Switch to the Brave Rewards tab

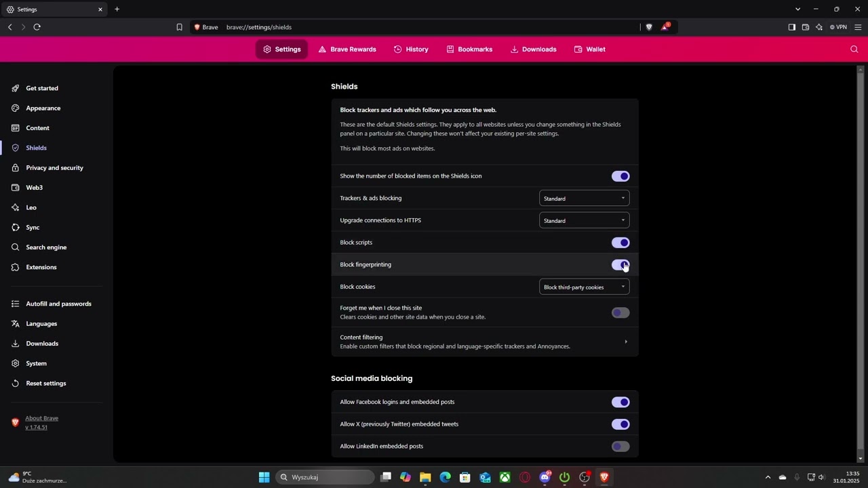click(347, 49)
